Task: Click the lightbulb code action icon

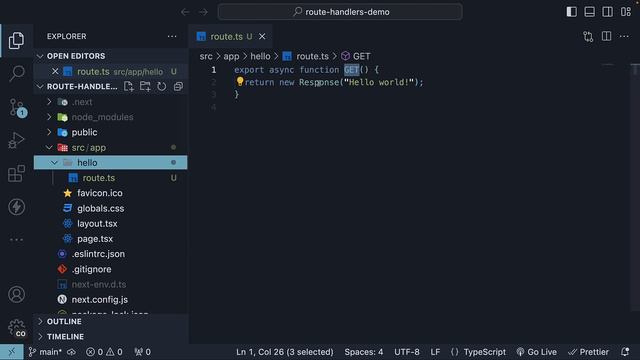Action: click(x=240, y=81)
